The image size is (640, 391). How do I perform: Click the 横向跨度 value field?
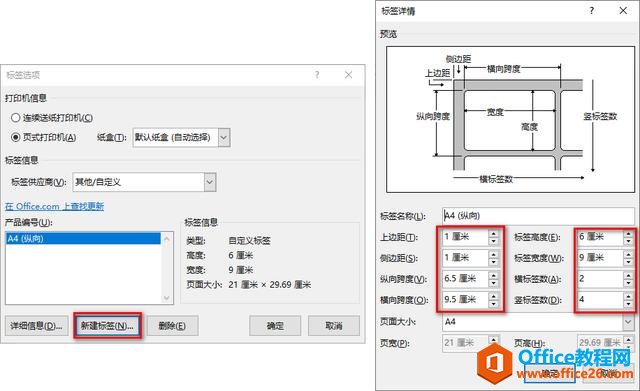tap(465, 300)
